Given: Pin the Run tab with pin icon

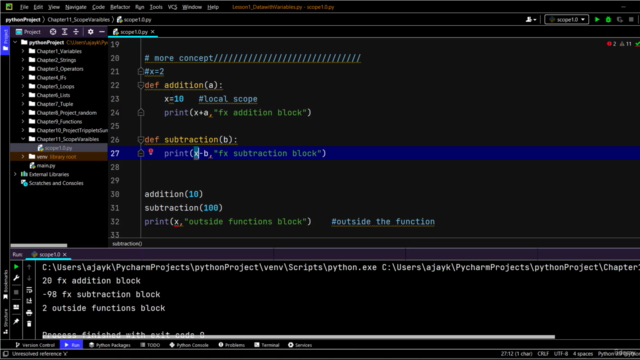Looking at the screenshot, I should pyautogui.click(x=16, y=322).
